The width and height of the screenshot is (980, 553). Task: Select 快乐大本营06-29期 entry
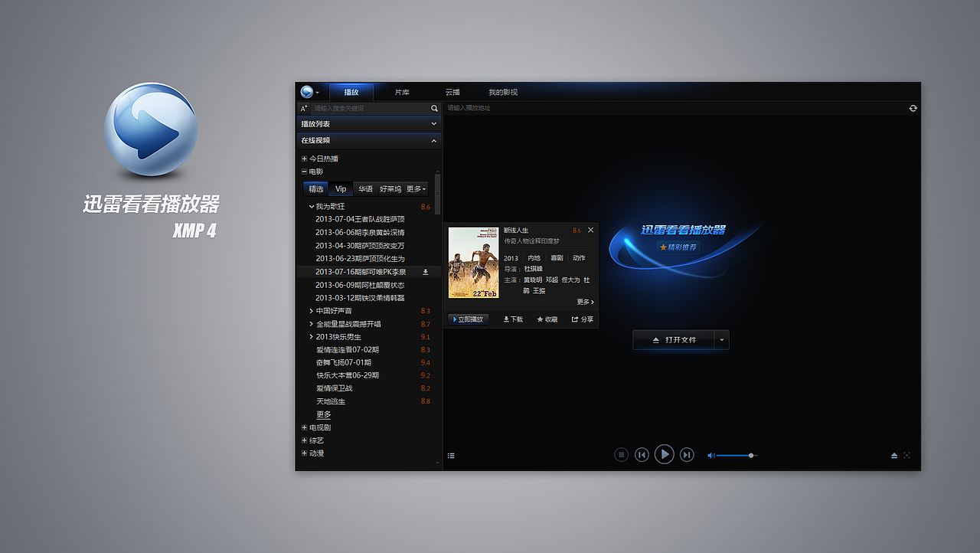[x=348, y=376]
